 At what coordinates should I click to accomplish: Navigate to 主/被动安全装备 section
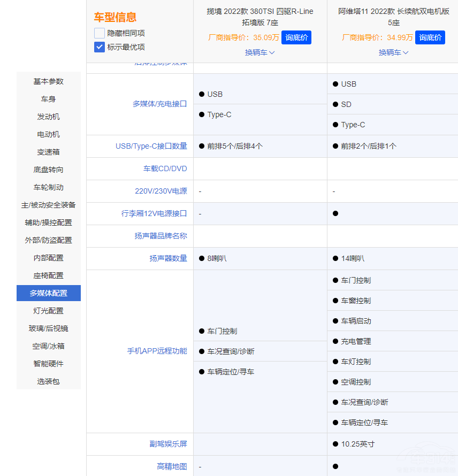click(49, 205)
